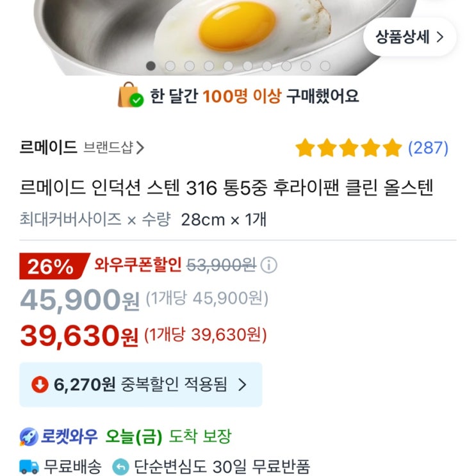Select the first image carousel dot
476x476 pixels.
coord(151,65)
